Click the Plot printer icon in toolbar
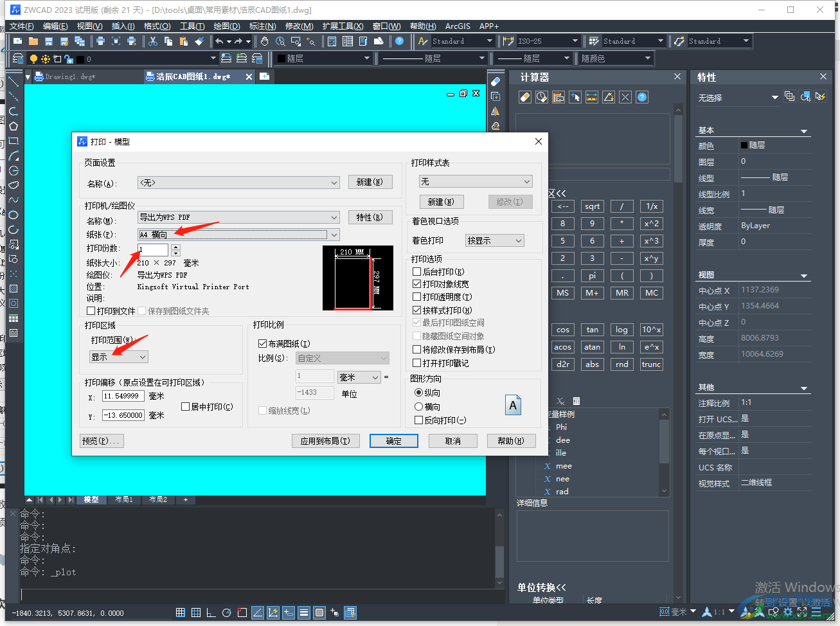Image resolution: width=840 pixels, height=626 pixels. coord(100,41)
